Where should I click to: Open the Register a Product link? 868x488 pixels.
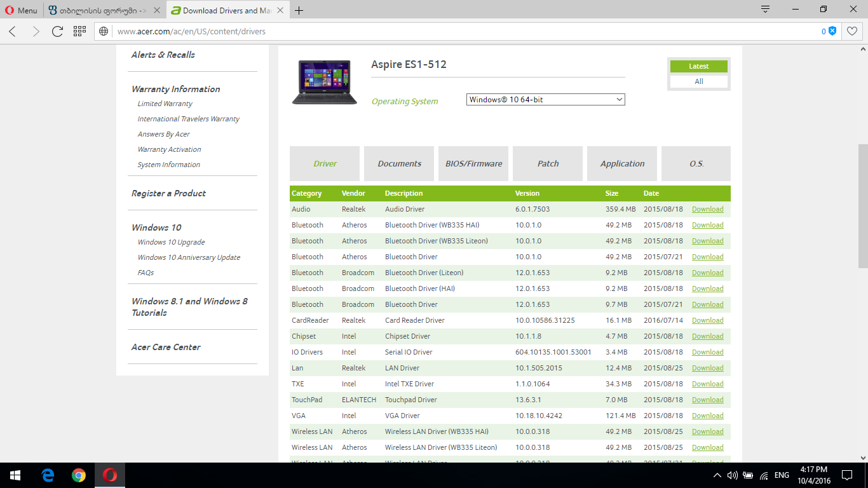pyautogui.click(x=169, y=193)
